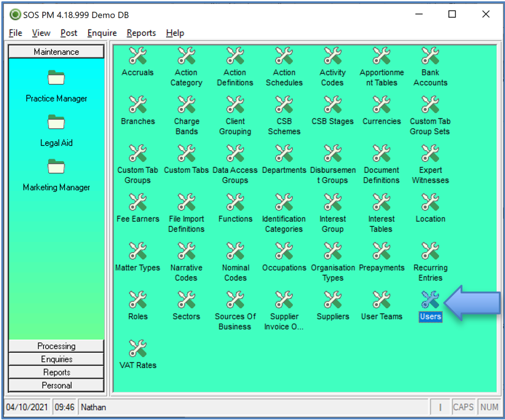Open the Users maintenance icon
The height and width of the screenshot is (420, 505).
tap(430, 301)
